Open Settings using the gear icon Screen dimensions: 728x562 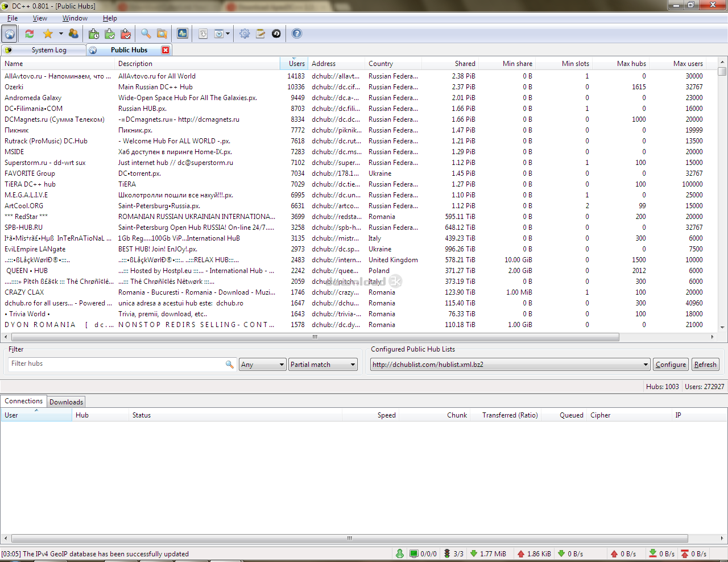(245, 34)
